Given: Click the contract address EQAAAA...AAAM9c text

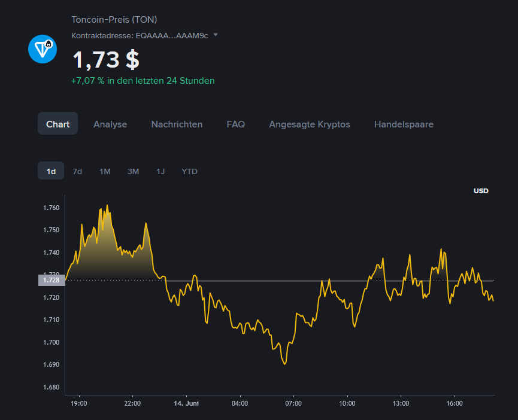Looking at the screenshot, I should [x=172, y=36].
